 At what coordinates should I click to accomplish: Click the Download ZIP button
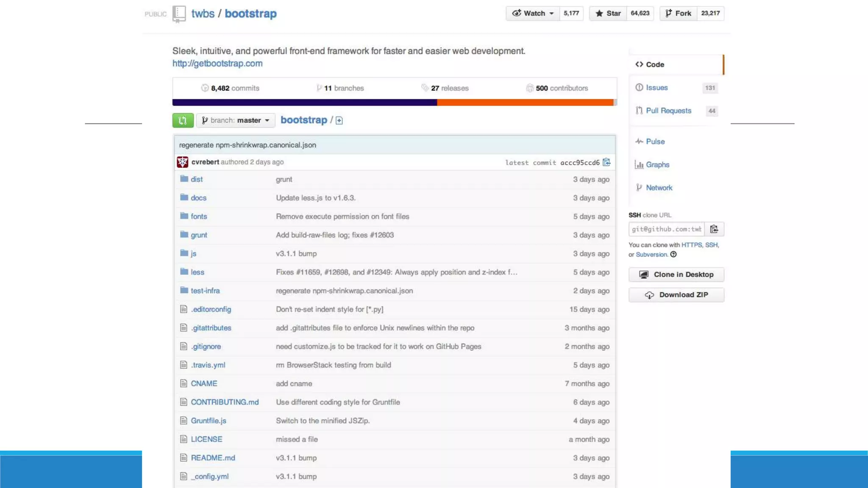pyautogui.click(x=676, y=295)
